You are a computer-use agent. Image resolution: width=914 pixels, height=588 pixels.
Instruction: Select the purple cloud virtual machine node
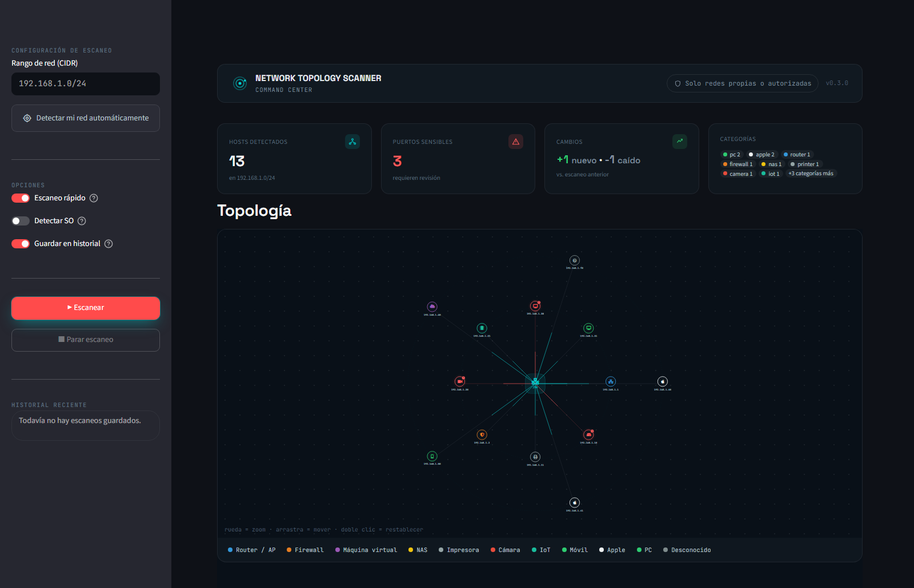click(x=432, y=307)
